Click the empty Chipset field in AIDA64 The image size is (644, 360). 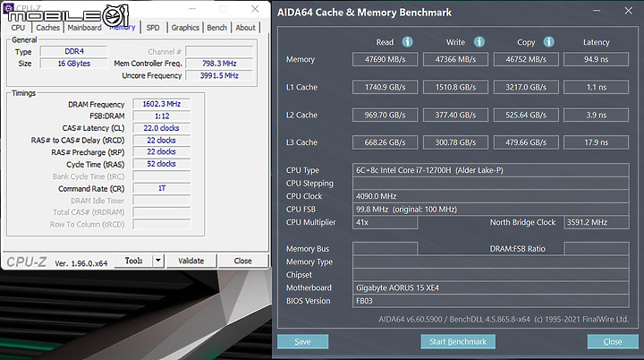(x=491, y=275)
